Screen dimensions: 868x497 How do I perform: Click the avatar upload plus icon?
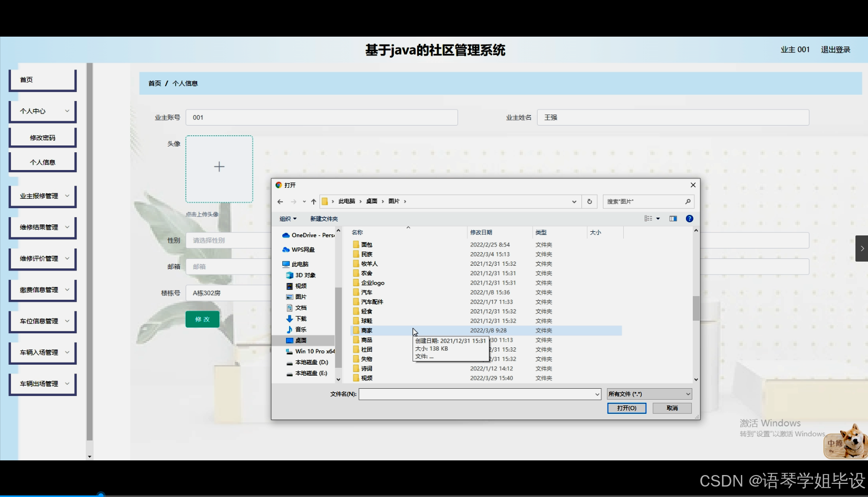(219, 166)
